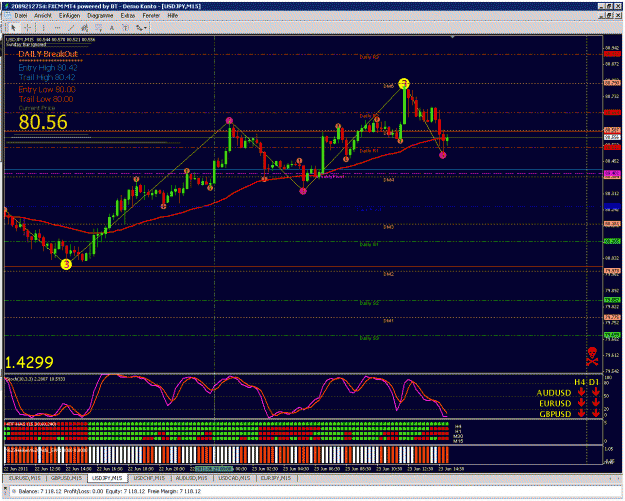Switch to the EURUSD,M15 chart tab
The image size is (625, 501).
[25, 477]
